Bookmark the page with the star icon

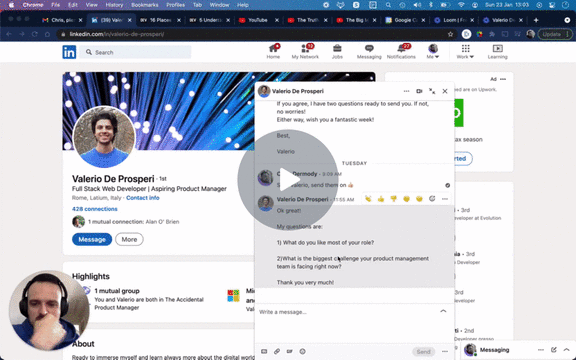coord(450,34)
